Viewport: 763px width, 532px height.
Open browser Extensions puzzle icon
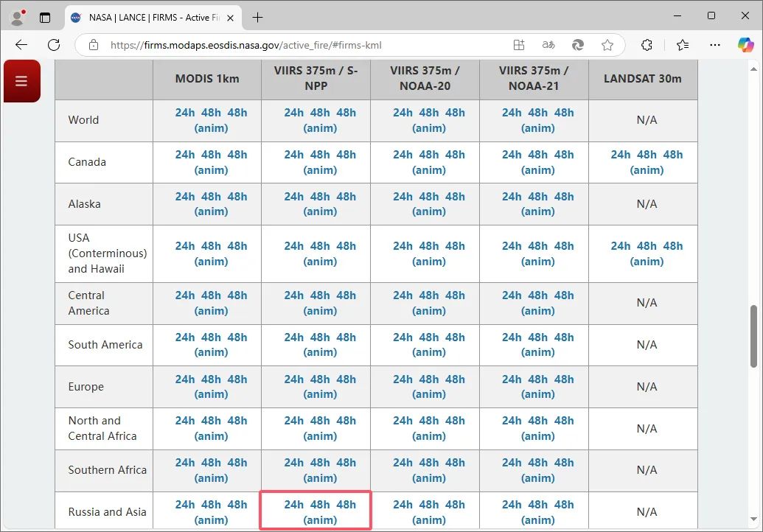[647, 45]
